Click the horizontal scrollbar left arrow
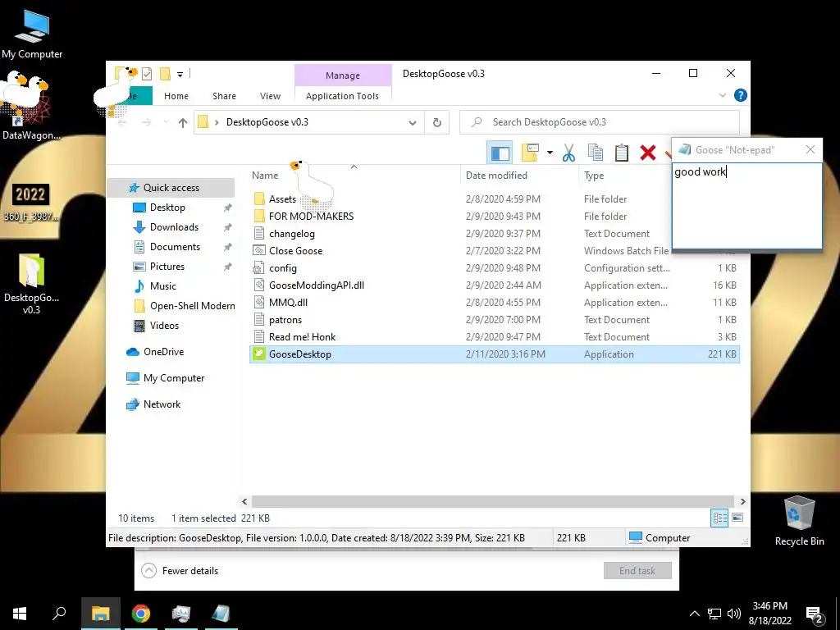Viewport: 840px width, 630px height. click(x=244, y=501)
